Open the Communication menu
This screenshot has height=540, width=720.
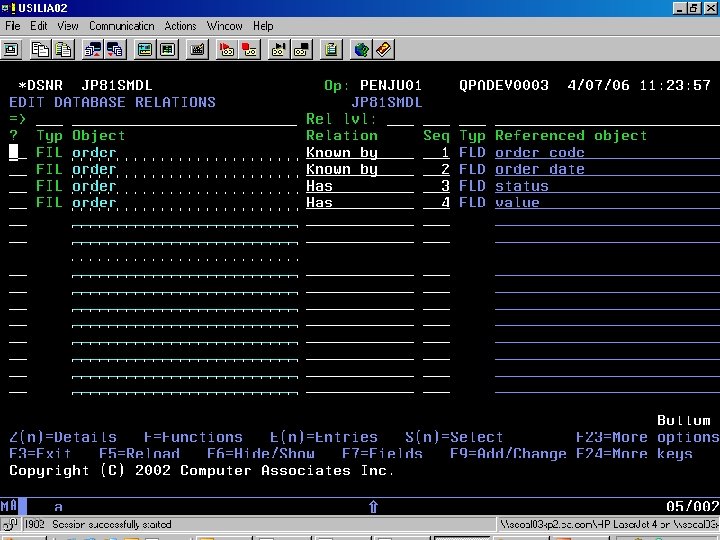point(122,26)
